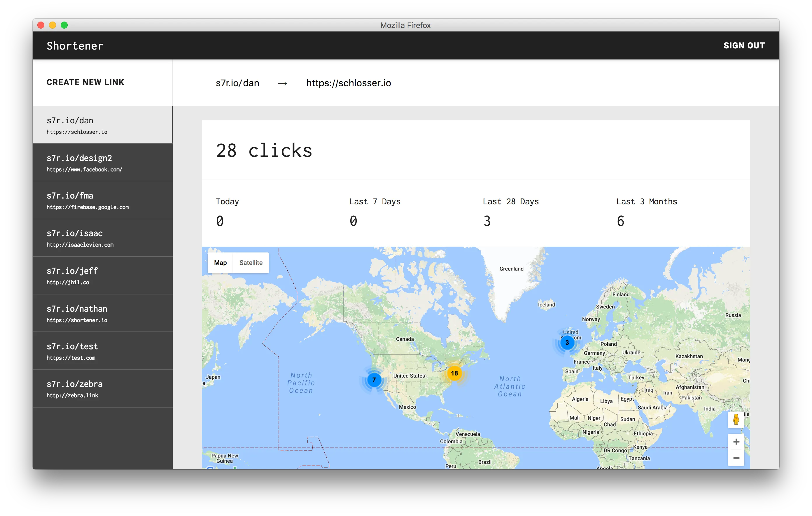Click the Street View pegman icon

tap(736, 420)
